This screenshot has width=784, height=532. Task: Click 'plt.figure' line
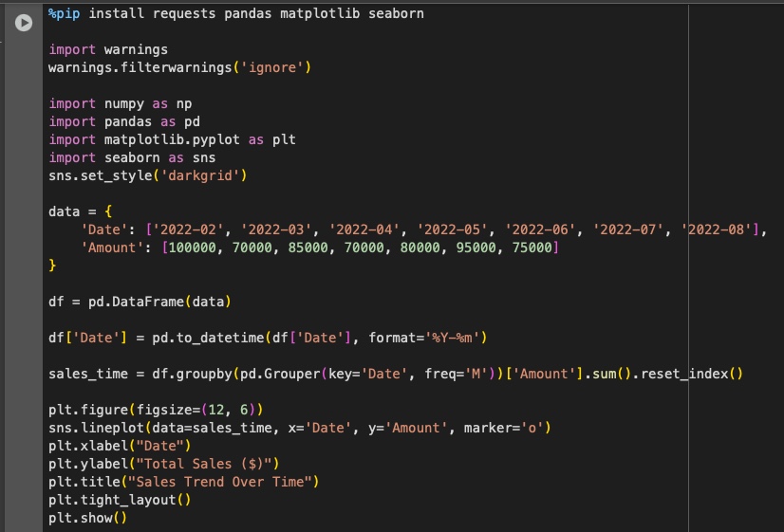pos(156,410)
